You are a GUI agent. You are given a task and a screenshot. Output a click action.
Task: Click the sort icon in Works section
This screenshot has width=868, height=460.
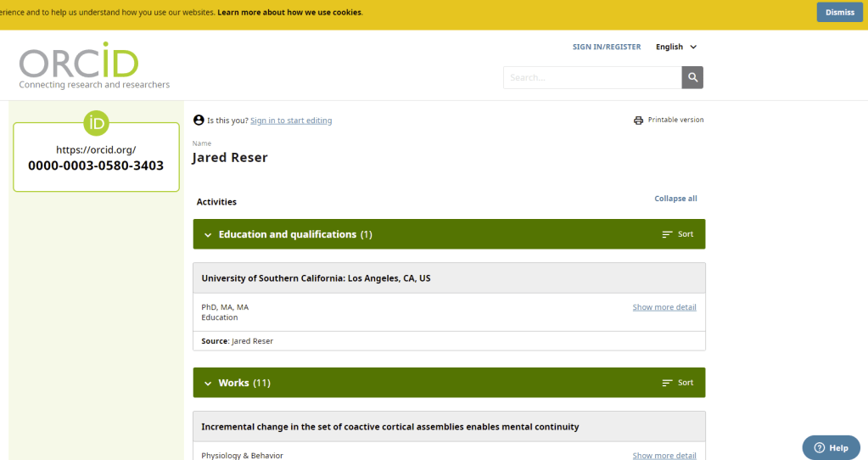point(667,383)
